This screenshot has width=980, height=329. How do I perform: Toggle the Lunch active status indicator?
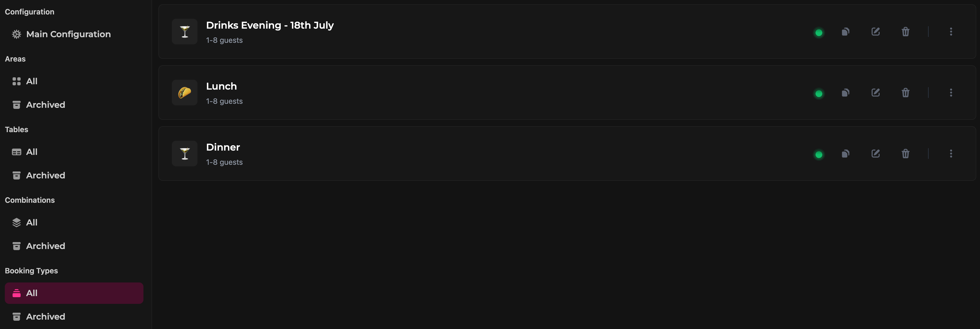819,94
